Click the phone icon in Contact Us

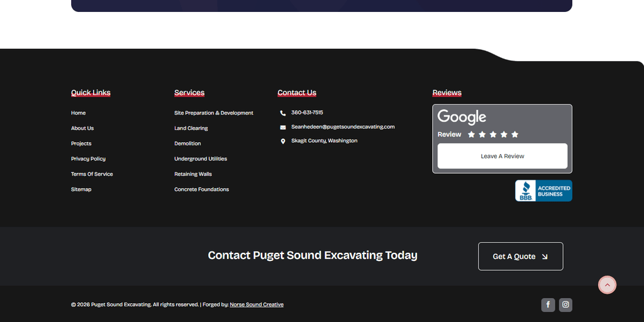(x=283, y=113)
